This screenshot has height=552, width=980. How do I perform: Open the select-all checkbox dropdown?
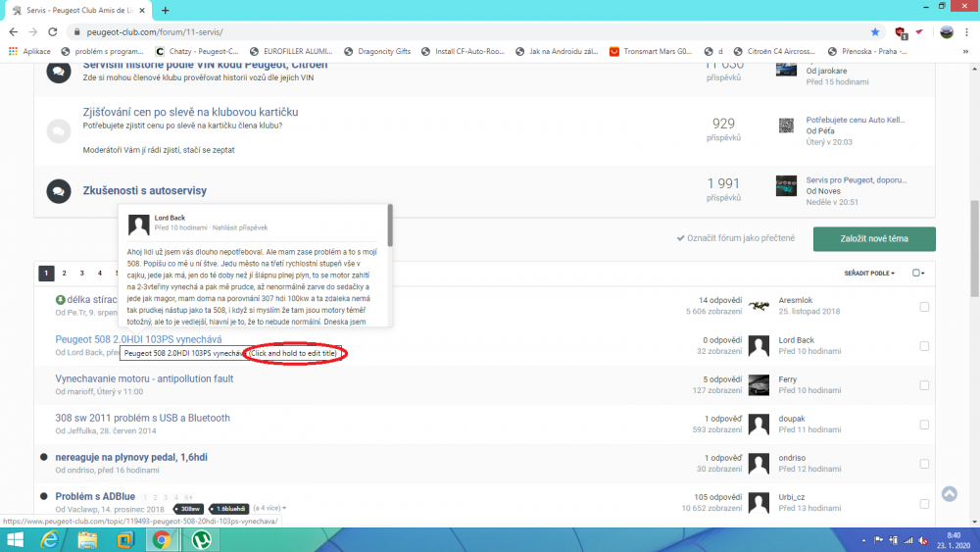[918, 274]
